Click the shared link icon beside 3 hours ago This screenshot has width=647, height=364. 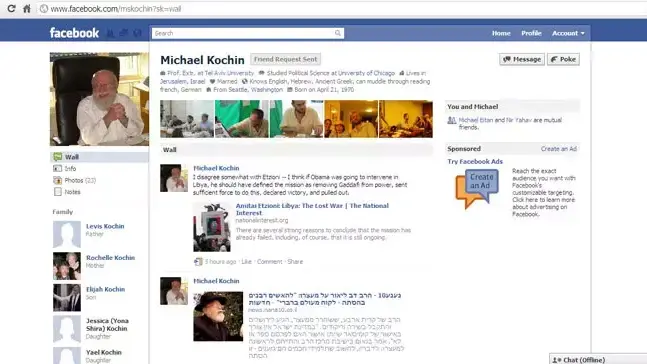(198, 262)
